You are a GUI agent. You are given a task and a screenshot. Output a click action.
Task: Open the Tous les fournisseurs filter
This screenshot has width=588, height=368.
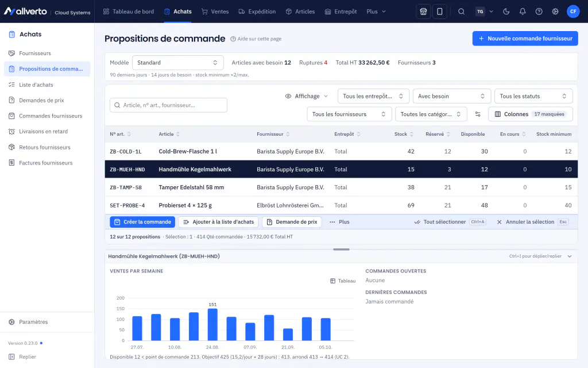(349, 114)
